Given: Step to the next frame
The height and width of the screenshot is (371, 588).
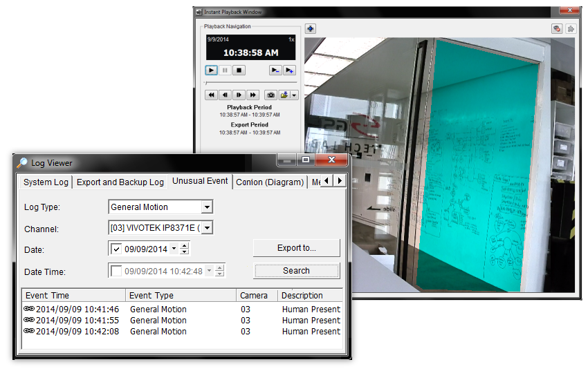Looking at the screenshot, I should [x=239, y=95].
